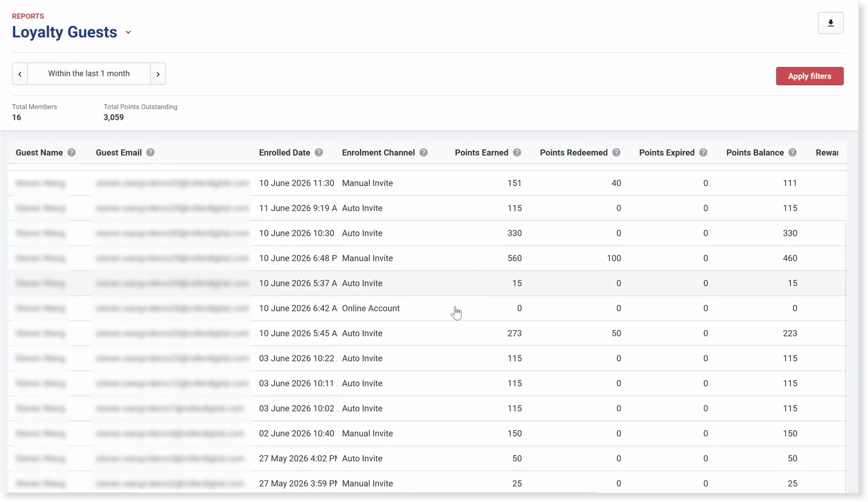
Task: Click Points Balance value 460
Action: pyautogui.click(x=790, y=258)
